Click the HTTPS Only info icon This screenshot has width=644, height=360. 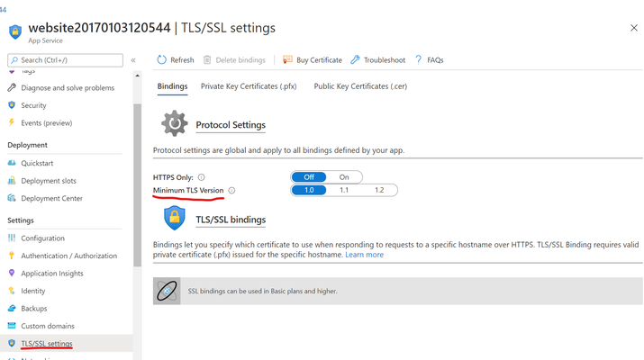coord(201,177)
